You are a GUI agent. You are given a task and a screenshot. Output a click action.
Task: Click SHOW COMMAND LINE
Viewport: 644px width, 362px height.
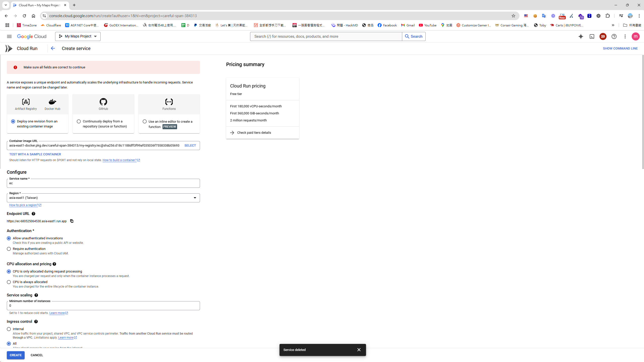[620, 48]
